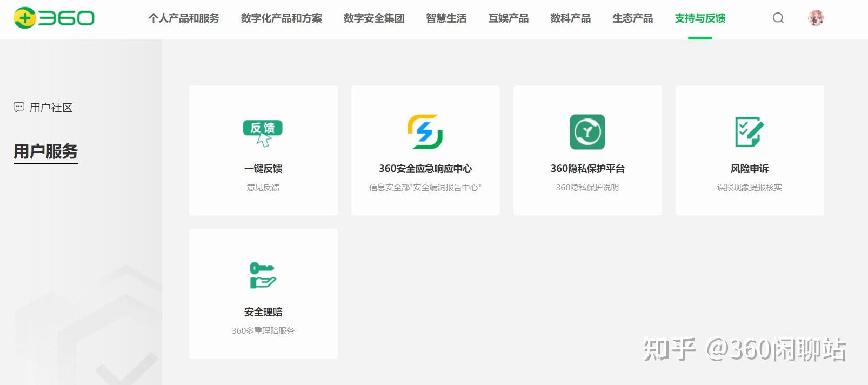Open 智慧生活 menu
This screenshot has width=868, height=385.
pyautogui.click(x=446, y=18)
